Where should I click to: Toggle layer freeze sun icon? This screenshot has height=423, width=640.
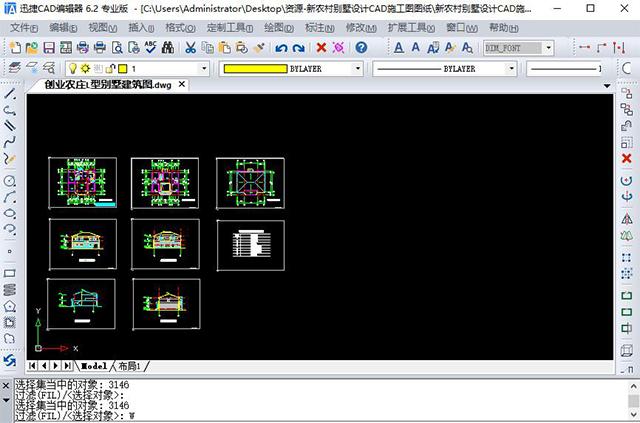85,69
